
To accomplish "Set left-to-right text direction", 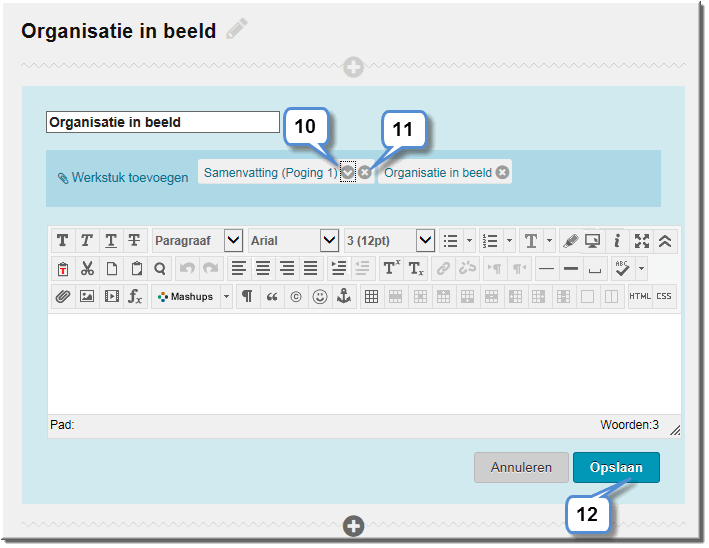I will click(495, 269).
